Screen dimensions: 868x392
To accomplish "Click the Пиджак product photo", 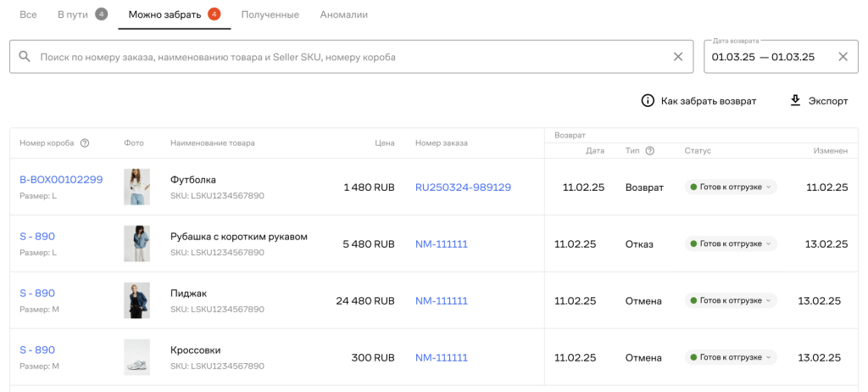I will [x=136, y=300].
